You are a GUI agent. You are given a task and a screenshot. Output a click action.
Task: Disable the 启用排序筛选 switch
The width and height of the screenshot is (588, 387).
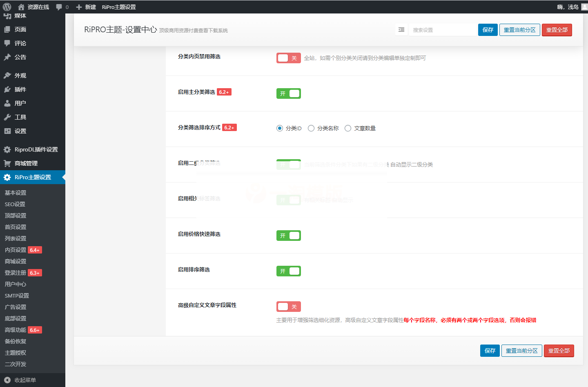pos(289,271)
